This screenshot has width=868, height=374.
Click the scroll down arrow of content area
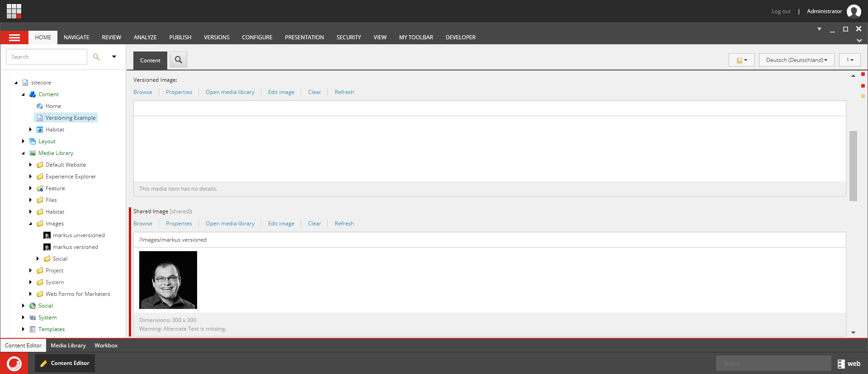coord(853,332)
